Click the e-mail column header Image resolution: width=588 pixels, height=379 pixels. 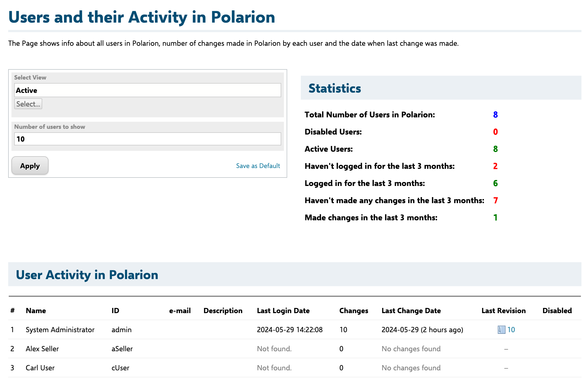[x=180, y=311]
